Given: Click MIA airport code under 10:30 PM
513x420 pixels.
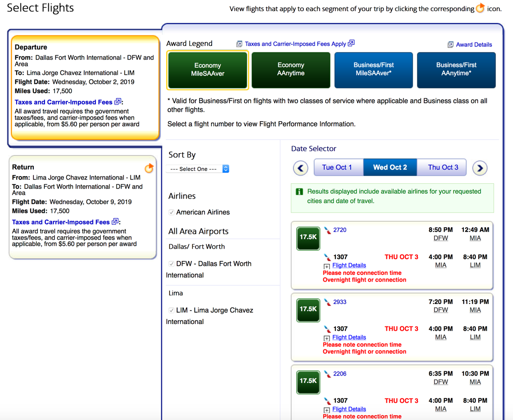Looking at the screenshot, I should (475, 382).
